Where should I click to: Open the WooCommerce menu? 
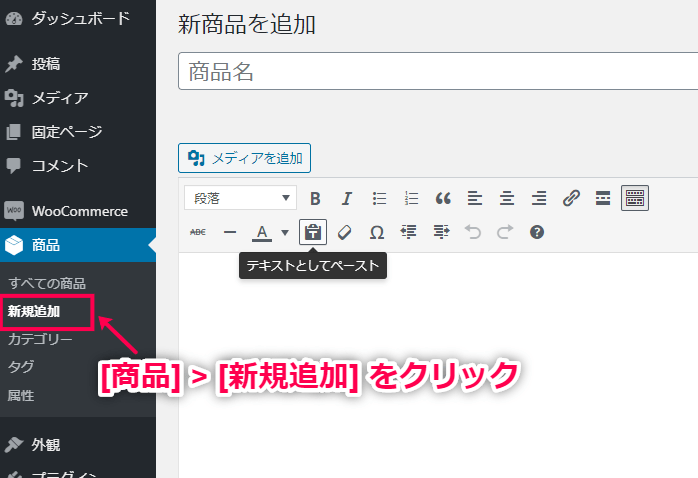click(78, 211)
